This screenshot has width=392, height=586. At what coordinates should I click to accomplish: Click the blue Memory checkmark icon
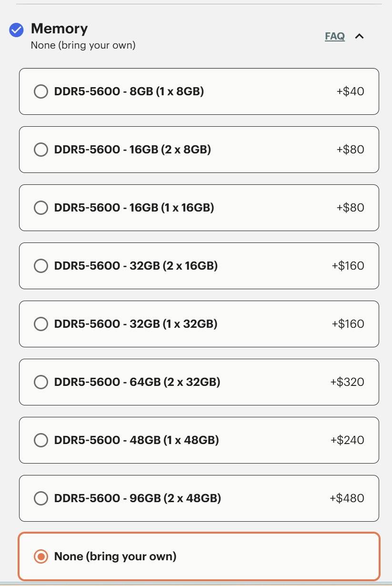16,30
